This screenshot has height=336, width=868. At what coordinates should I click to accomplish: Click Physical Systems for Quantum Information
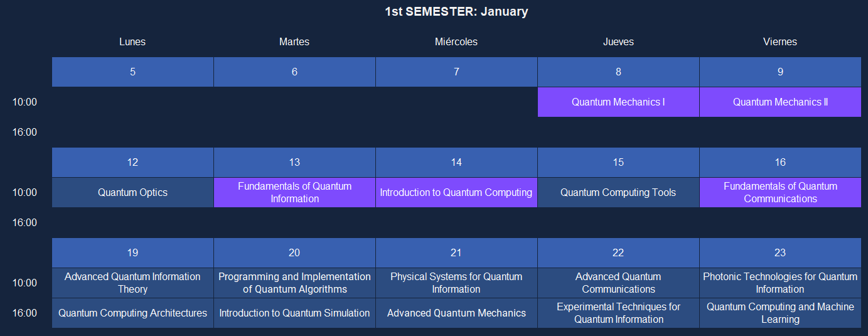456,283
